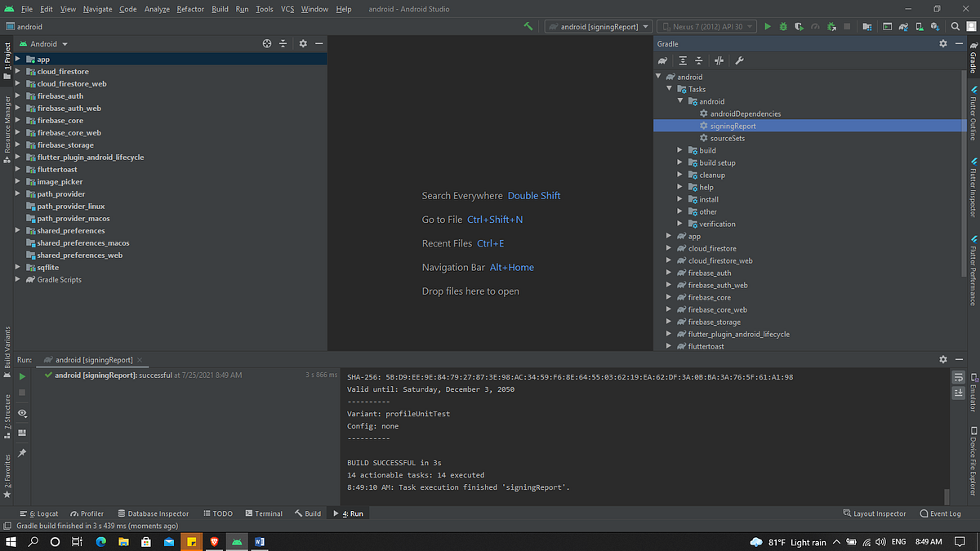Screen dimensions: 980x551
Task: Open the run configuration dropdown
Action: tap(598, 26)
